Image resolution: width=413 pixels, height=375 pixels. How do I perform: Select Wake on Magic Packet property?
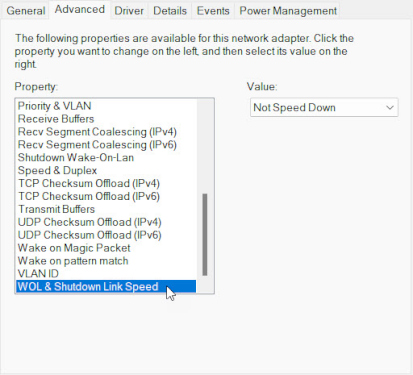(x=107, y=248)
